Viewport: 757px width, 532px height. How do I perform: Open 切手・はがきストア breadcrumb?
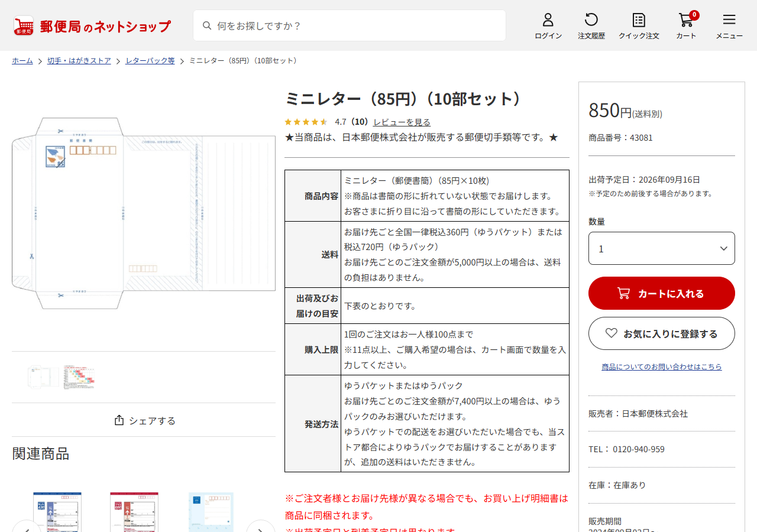point(79,60)
